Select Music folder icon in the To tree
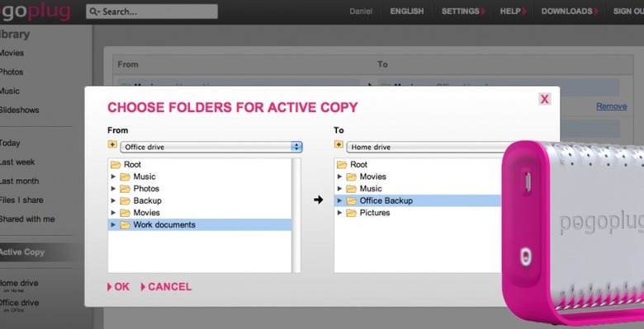The image size is (644, 329). point(351,189)
